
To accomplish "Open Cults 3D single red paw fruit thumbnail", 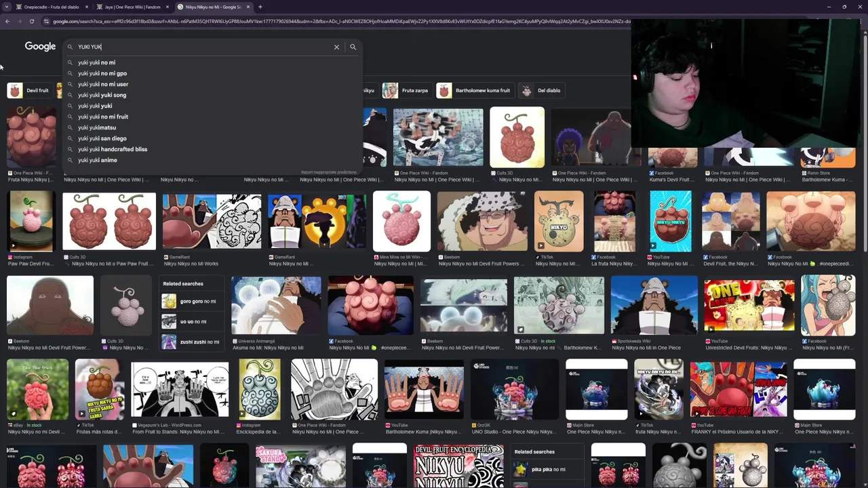I will (x=517, y=137).
